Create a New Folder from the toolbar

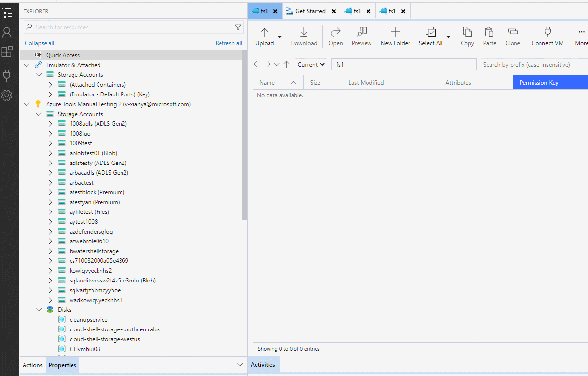[395, 37]
